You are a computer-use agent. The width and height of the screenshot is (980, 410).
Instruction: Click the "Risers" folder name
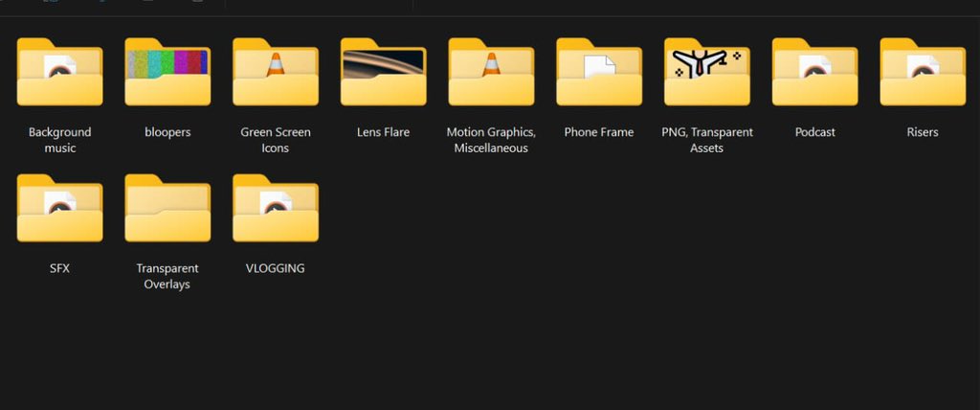(923, 132)
